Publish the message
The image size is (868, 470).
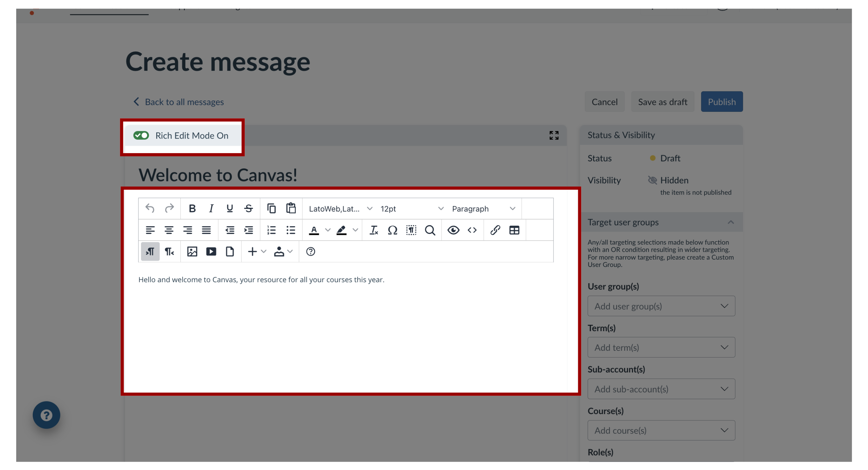pos(722,102)
